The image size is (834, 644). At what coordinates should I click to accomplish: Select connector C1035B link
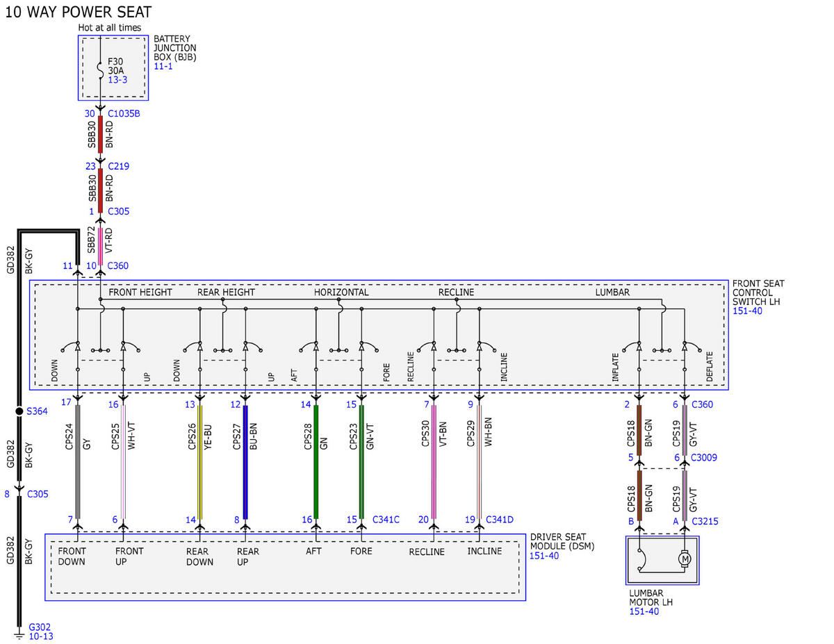coord(124,113)
